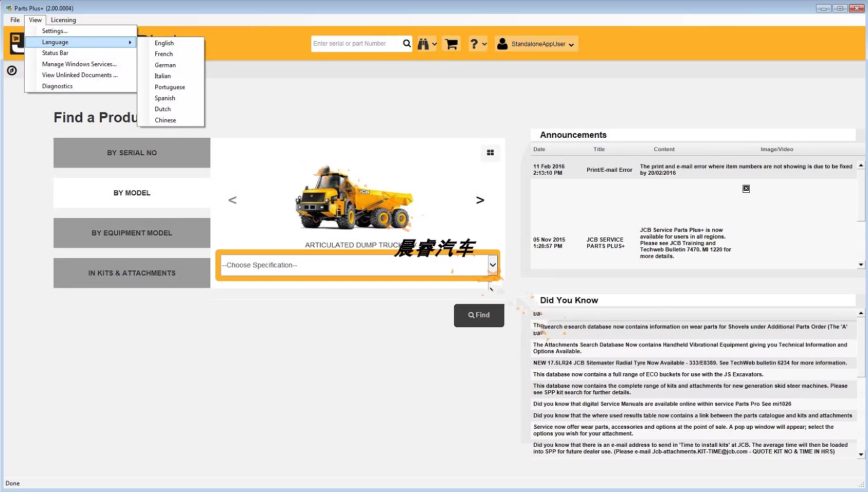
Task: Click the 11 Feb 2016 announcement date
Action: [549, 170]
